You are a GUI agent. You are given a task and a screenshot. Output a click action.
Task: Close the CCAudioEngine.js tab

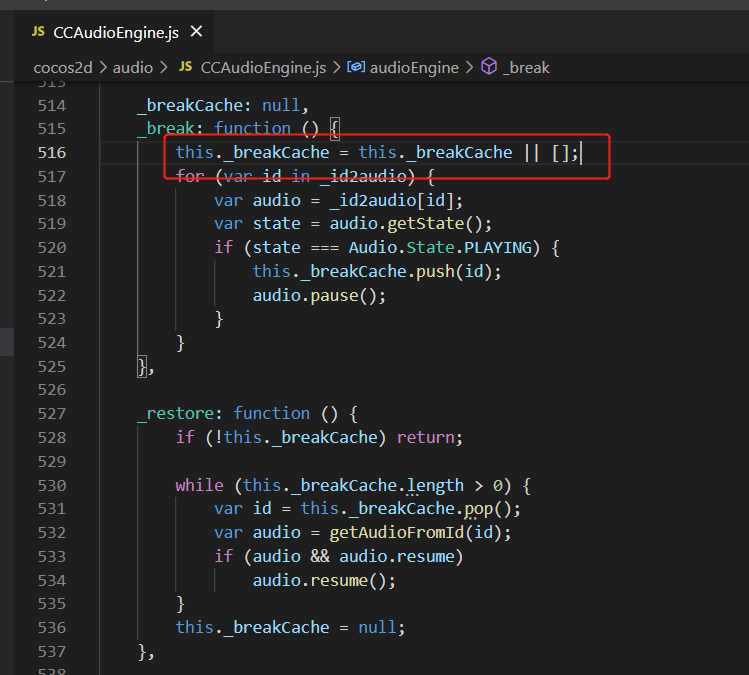pos(196,32)
